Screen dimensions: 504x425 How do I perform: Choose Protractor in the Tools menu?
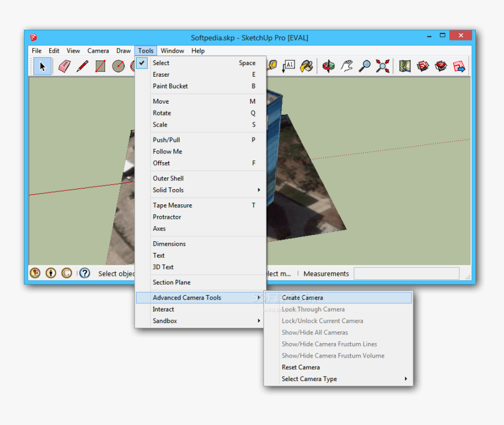click(200, 217)
